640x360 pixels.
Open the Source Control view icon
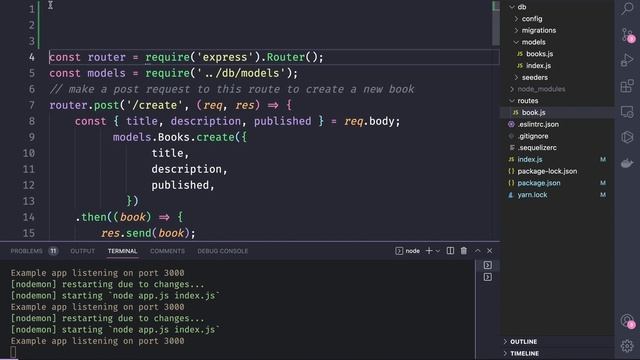coord(627,35)
